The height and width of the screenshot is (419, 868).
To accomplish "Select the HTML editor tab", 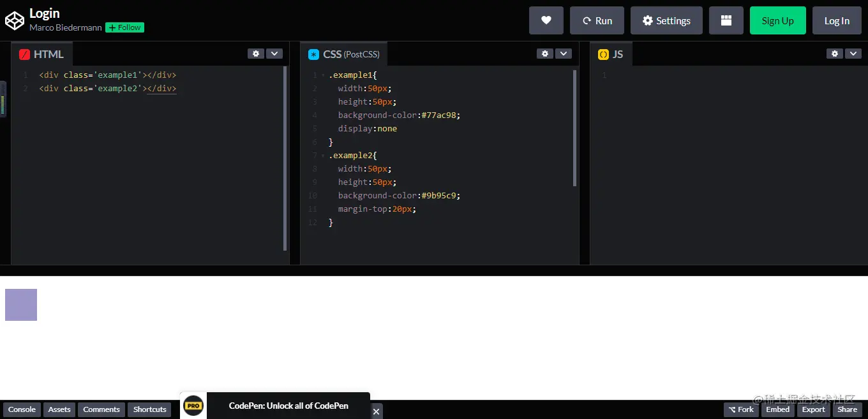I will [42, 54].
